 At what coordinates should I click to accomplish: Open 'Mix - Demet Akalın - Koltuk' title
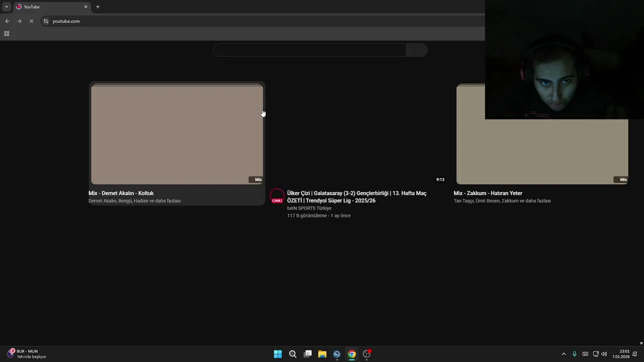121,193
